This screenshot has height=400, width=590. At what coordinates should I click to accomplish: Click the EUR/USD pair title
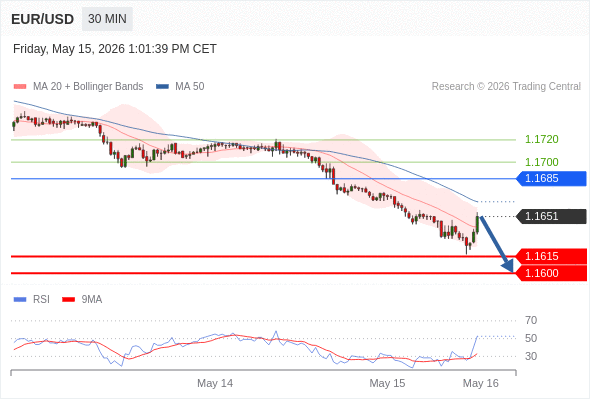[x=43, y=19]
